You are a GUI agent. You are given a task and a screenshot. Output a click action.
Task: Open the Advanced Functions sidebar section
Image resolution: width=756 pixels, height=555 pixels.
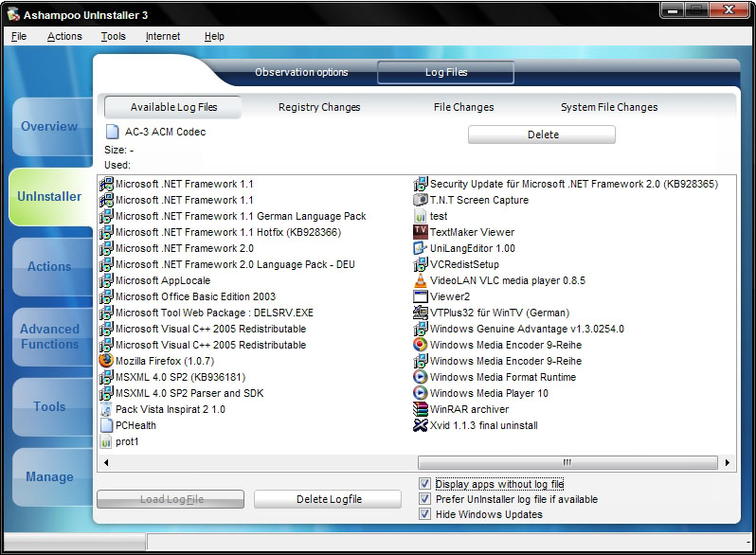tap(49, 336)
